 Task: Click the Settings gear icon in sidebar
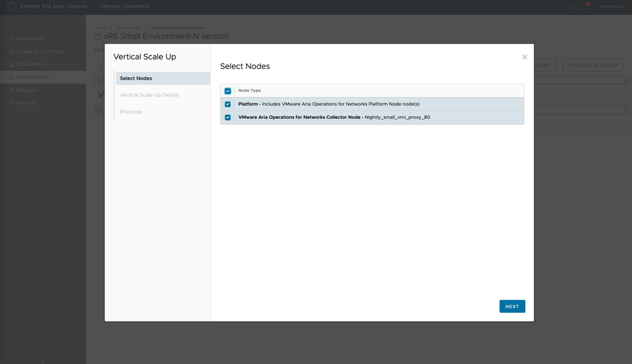click(x=11, y=103)
